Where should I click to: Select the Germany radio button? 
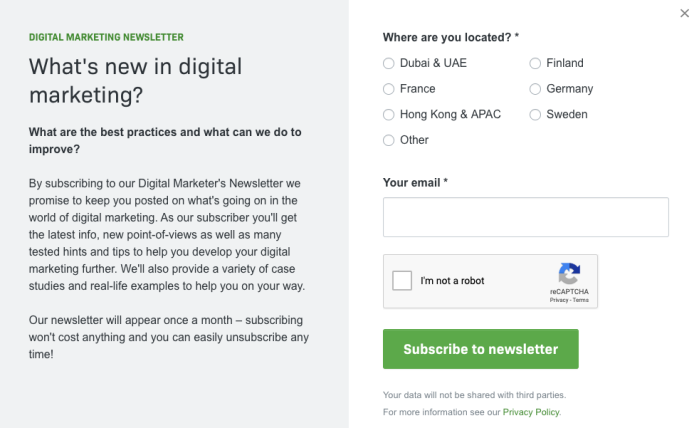coord(536,89)
